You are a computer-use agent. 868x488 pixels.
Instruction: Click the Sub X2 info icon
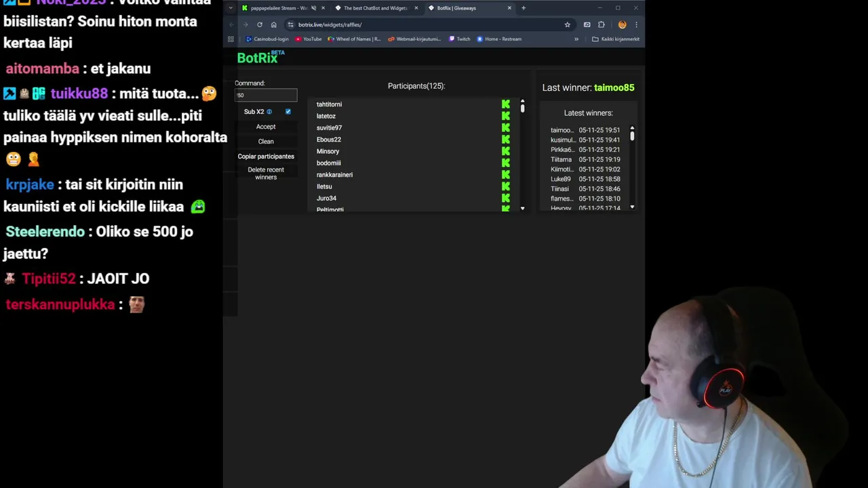[269, 112]
